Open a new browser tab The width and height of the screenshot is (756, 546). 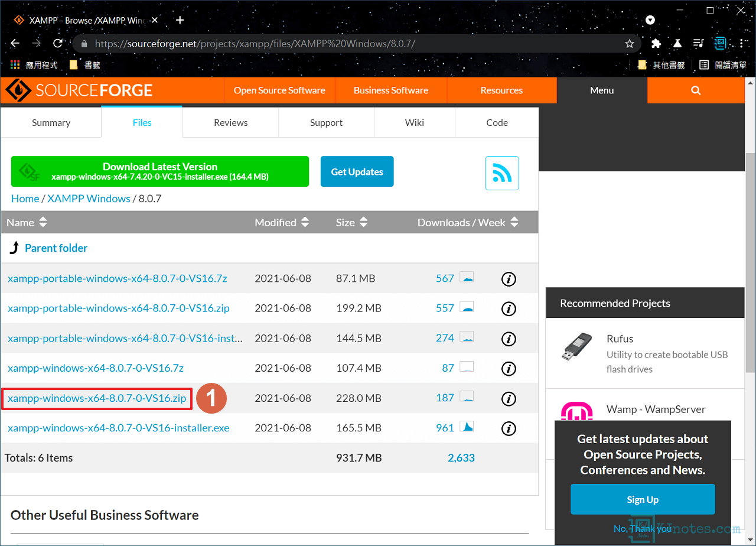click(x=180, y=20)
